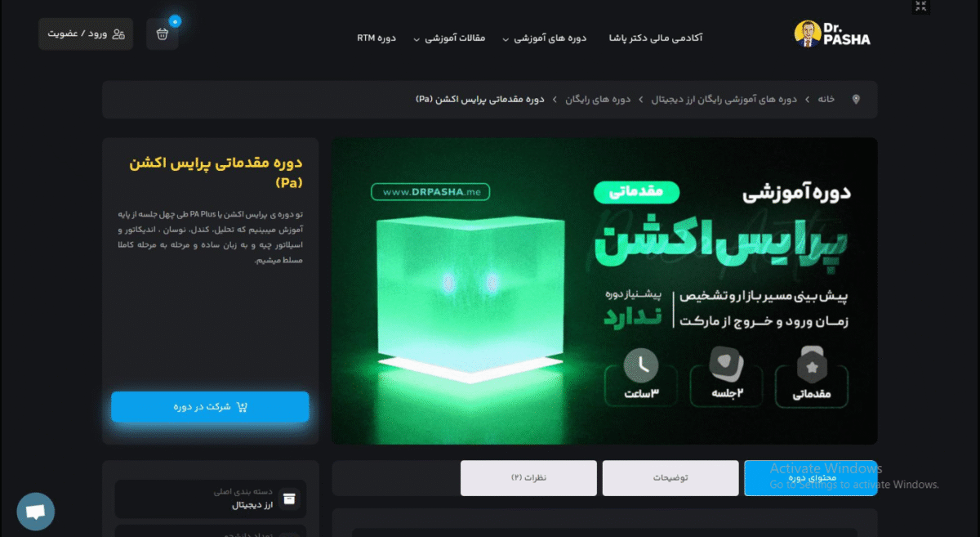Click the cart icon in enroll button

242,407
